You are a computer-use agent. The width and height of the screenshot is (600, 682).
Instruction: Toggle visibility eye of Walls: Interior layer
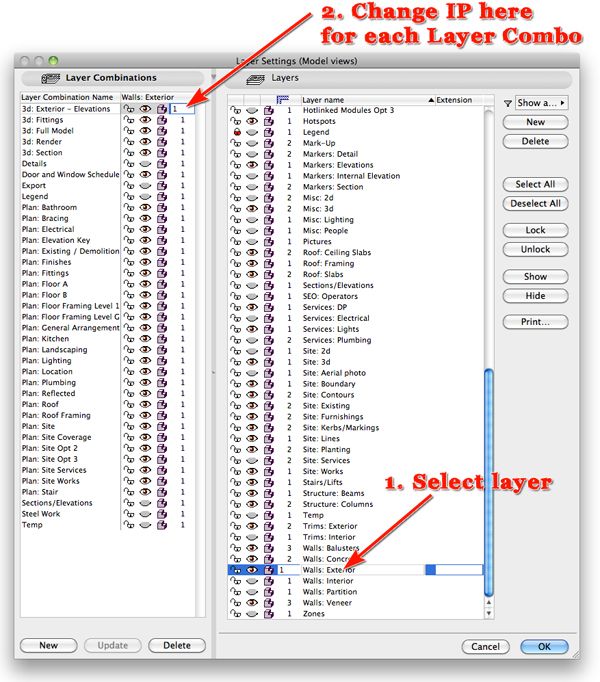click(252, 581)
